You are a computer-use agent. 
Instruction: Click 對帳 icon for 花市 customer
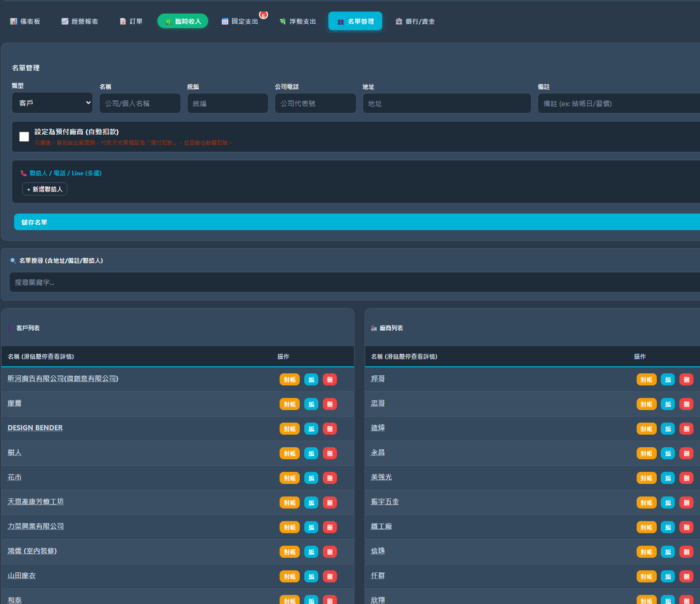pos(290,478)
